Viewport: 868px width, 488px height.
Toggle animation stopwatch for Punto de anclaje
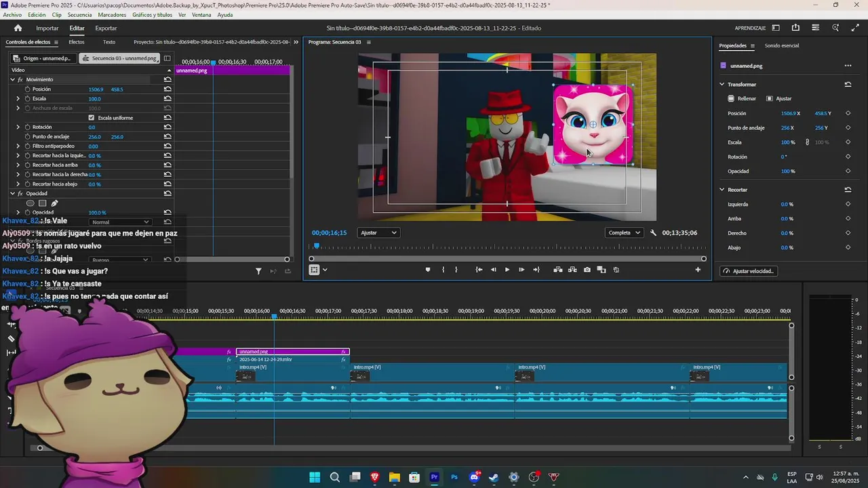pos(27,136)
